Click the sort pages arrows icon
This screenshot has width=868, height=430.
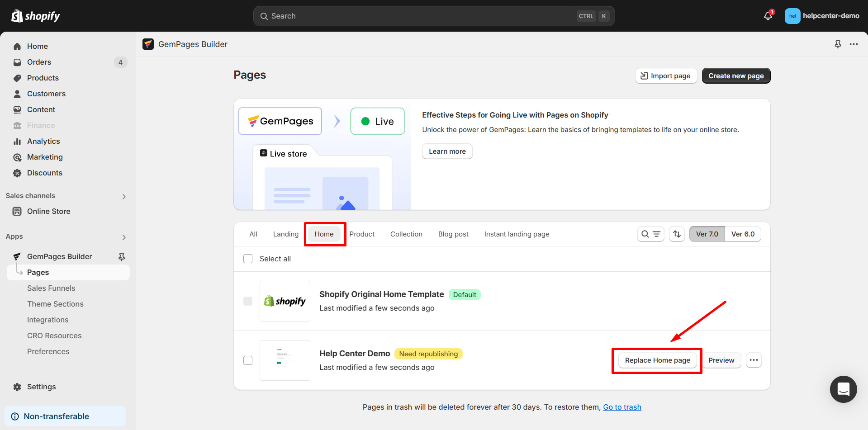click(x=677, y=234)
